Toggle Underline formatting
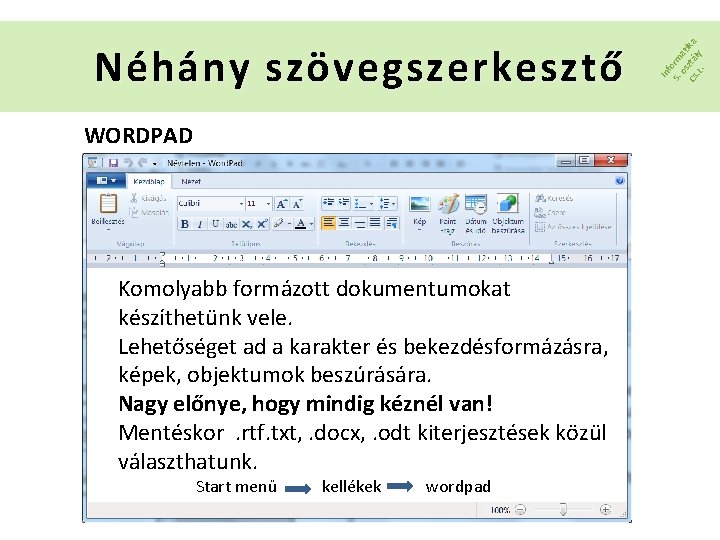The image size is (720, 540). click(215, 224)
